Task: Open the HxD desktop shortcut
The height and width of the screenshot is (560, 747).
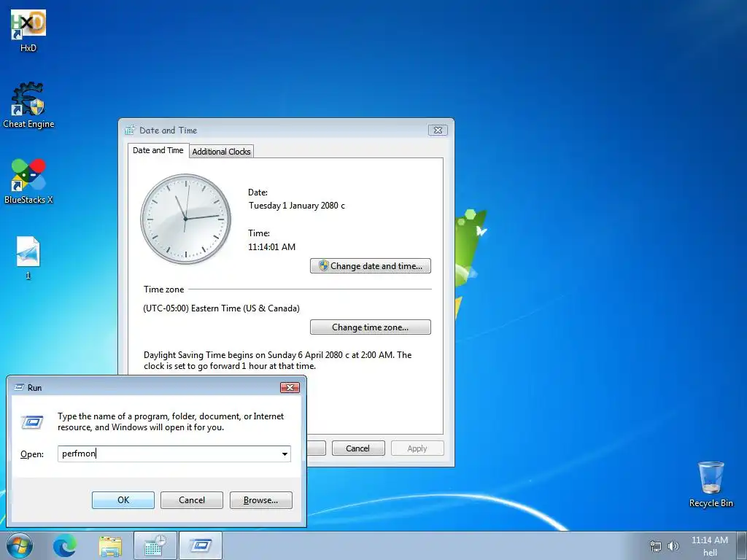Action: pos(28,31)
